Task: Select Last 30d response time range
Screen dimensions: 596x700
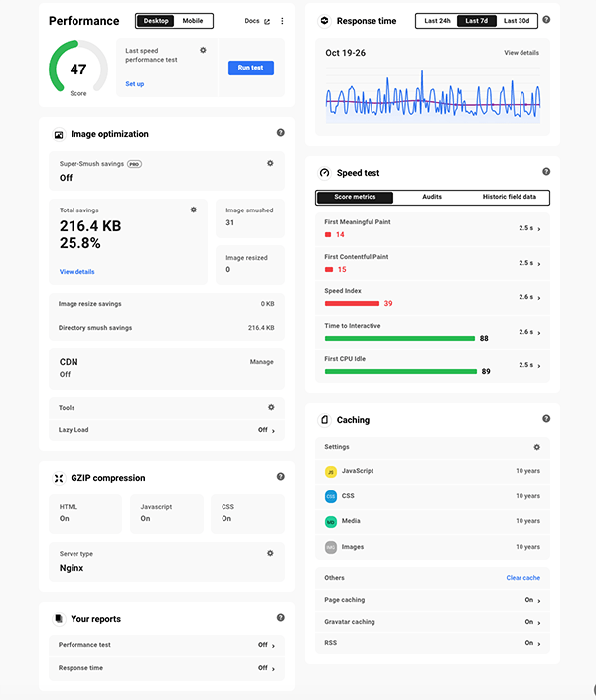Action: [516, 21]
